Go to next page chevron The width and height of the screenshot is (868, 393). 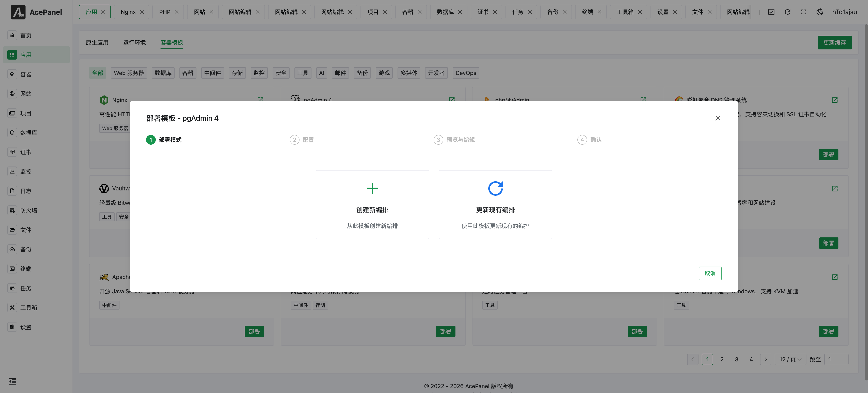click(x=765, y=359)
